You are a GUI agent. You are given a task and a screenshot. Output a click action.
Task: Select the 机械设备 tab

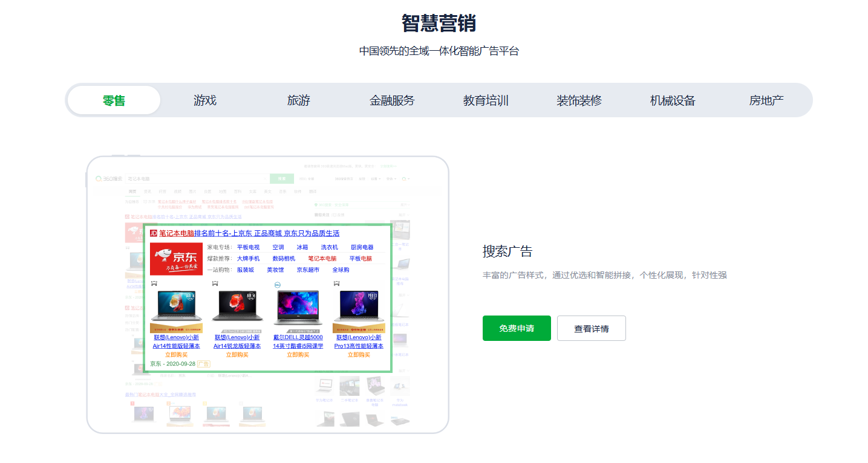tap(673, 100)
